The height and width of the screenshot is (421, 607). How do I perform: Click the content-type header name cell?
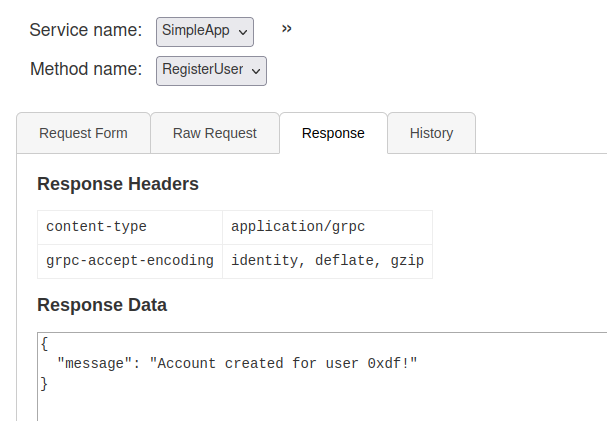[96, 227]
